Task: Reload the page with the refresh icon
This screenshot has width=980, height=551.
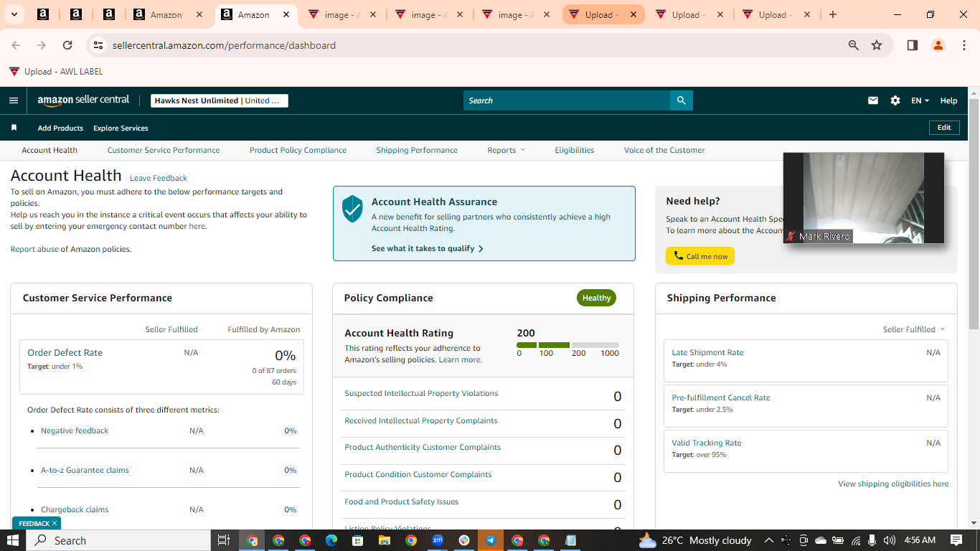Action: (x=67, y=45)
